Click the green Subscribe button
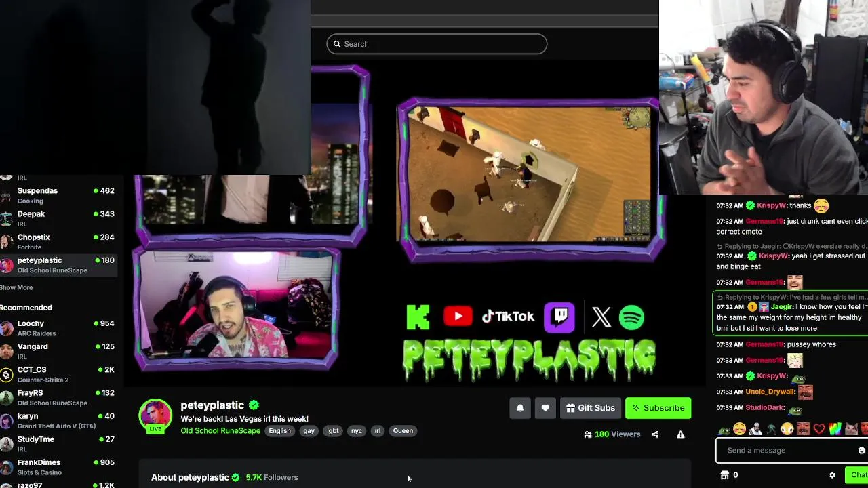 pos(658,408)
